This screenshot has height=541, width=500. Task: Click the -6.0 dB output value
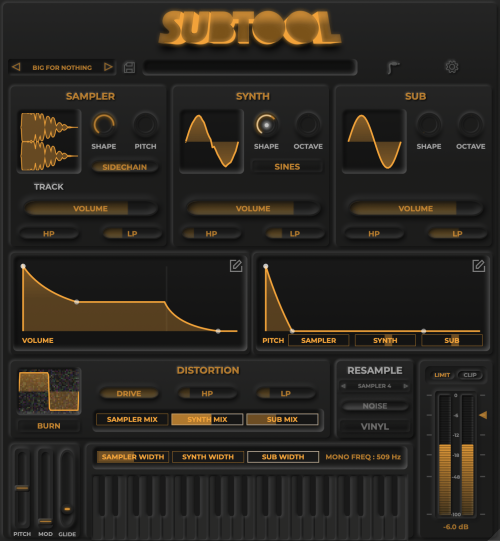455,527
